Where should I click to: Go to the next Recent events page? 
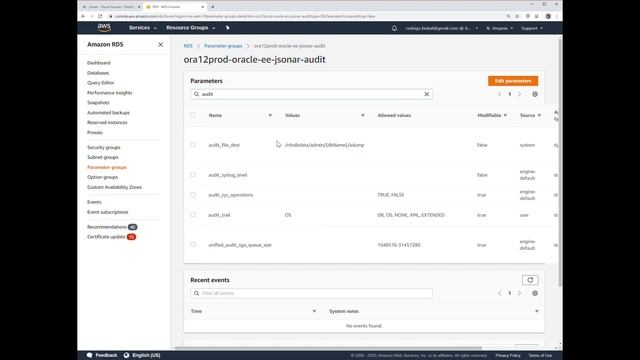pyautogui.click(x=520, y=293)
